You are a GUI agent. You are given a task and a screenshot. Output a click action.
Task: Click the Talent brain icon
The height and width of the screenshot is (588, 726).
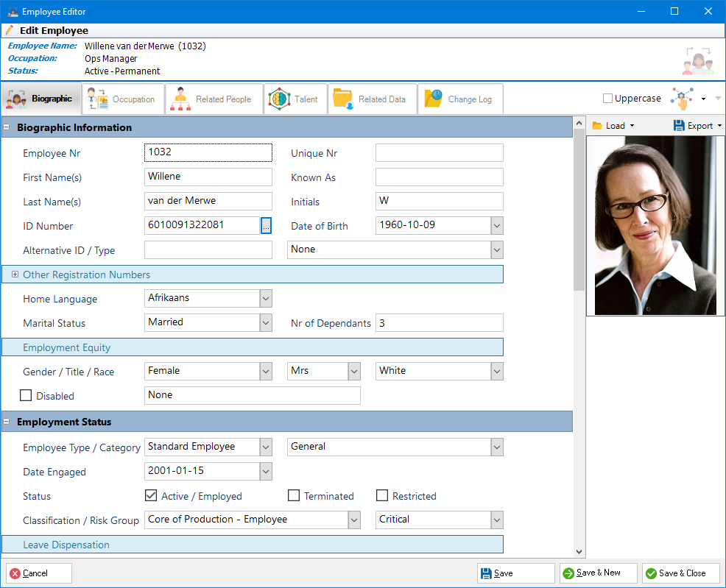tap(279, 99)
